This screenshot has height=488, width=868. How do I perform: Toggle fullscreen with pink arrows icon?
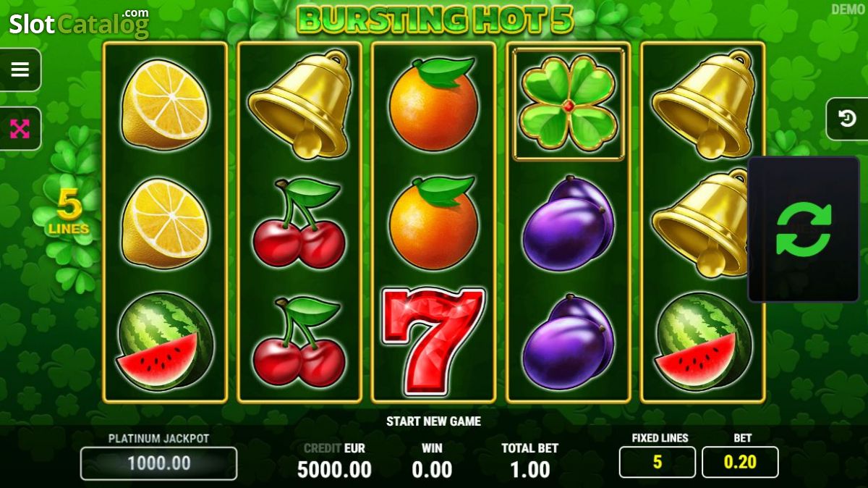pyautogui.click(x=20, y=129)
